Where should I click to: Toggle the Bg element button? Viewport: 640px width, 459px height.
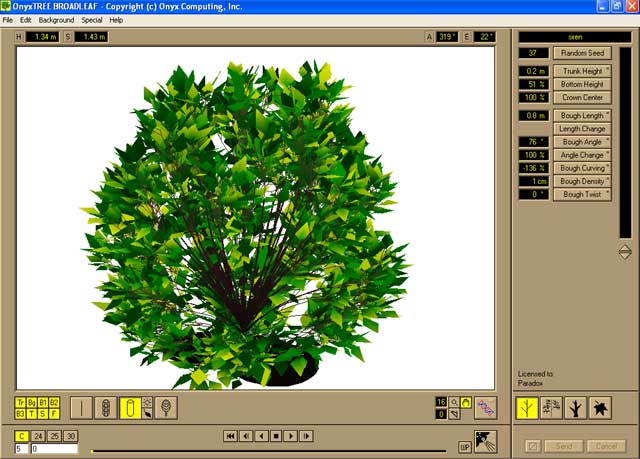coord(32,402)
